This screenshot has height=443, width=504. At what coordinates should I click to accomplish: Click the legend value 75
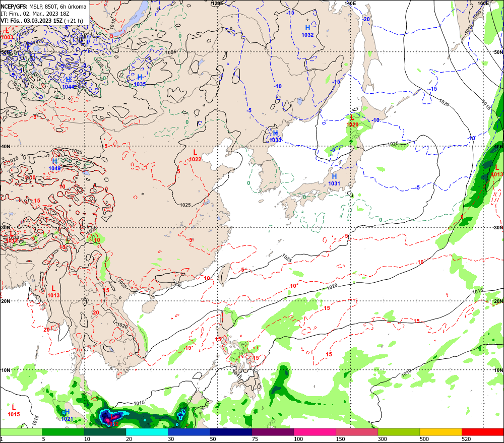click(x=255, y=439)
